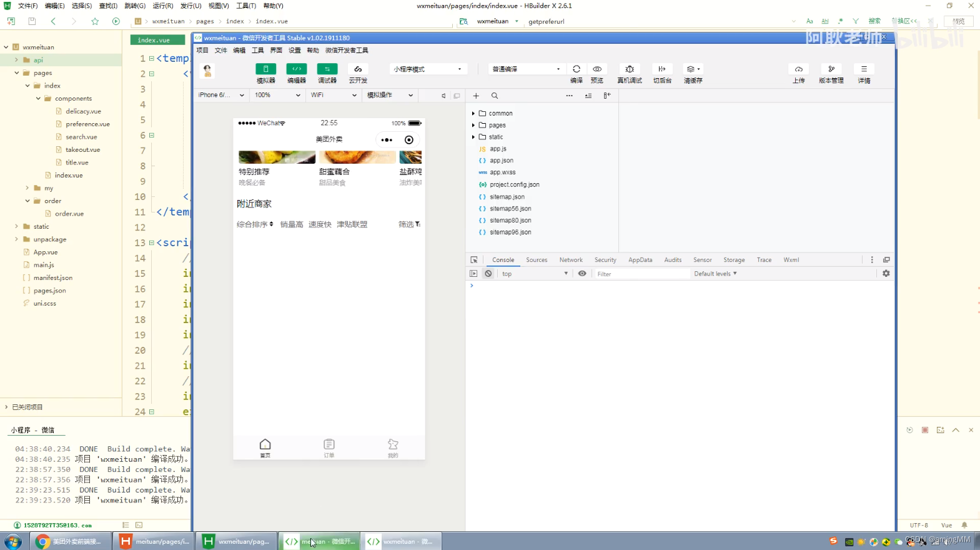The width and height of the screenshot is (980, 550).
Task: Click the add file plus icon
Action: click(476, 96)
